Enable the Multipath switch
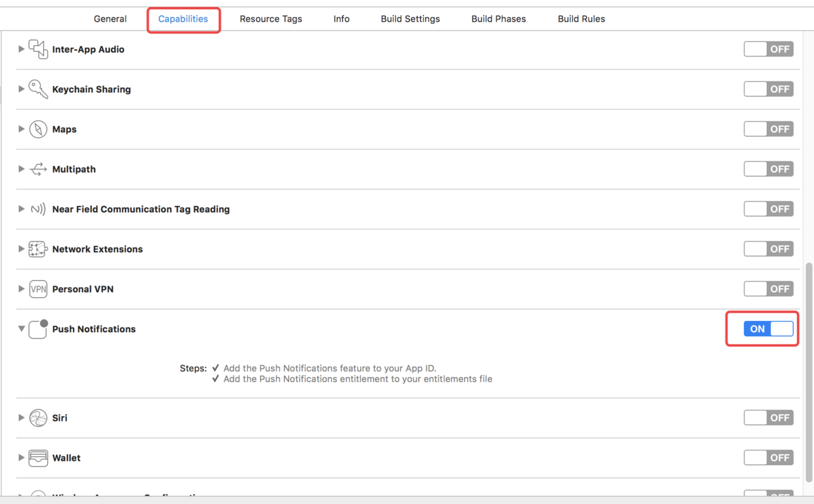This screenshot has height=504, width=814. coord(769,169)
